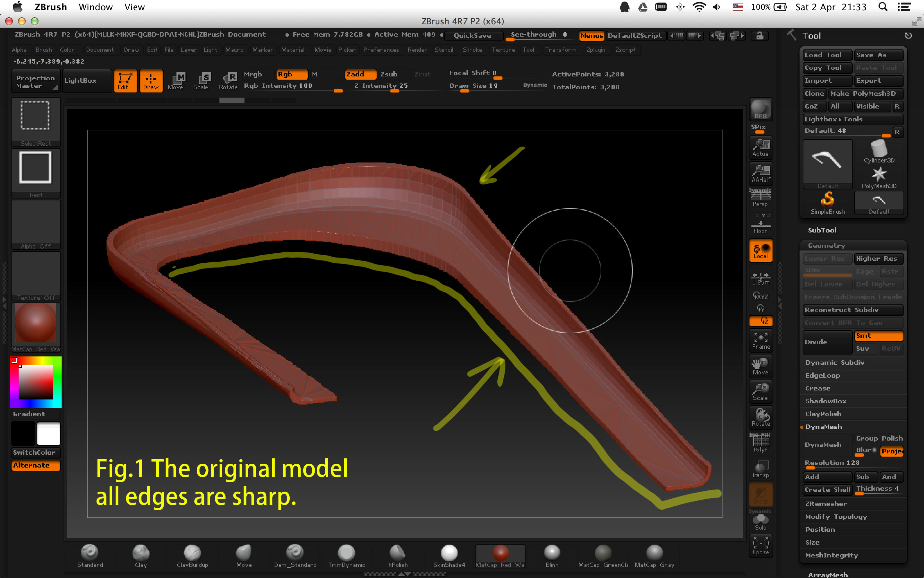This screenshot has width=924, height=578.
Task: Choose the ClayBuildup brush
Action: 193,556
